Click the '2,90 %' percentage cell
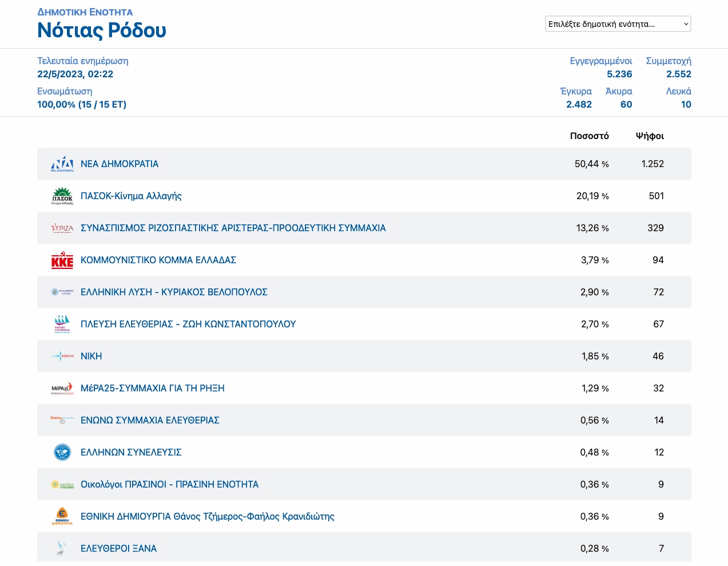This screenshot has width=728, height=566. click(595, 292)
